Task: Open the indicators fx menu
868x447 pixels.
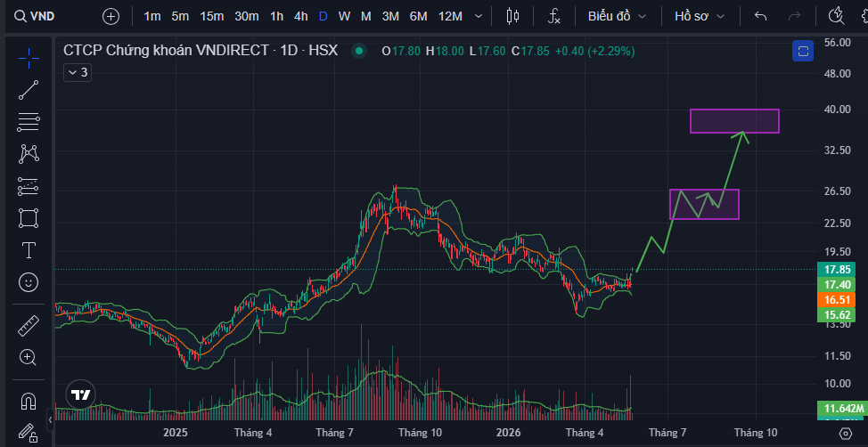Action: pos(554,17)
